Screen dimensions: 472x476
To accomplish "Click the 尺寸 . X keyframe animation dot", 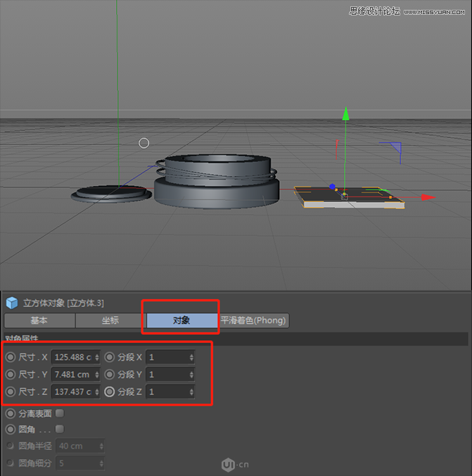I will (x=11, y=357).
